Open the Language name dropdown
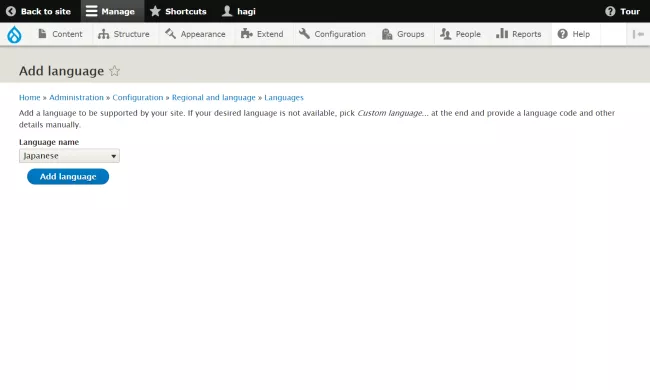The width and height of the screenshot is (650, 390). coord(69,156)
